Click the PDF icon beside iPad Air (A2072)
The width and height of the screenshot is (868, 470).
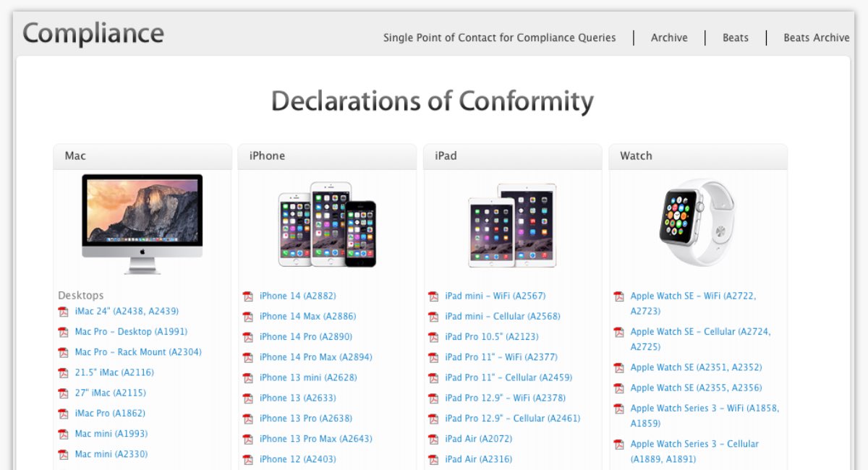point(433,439)
